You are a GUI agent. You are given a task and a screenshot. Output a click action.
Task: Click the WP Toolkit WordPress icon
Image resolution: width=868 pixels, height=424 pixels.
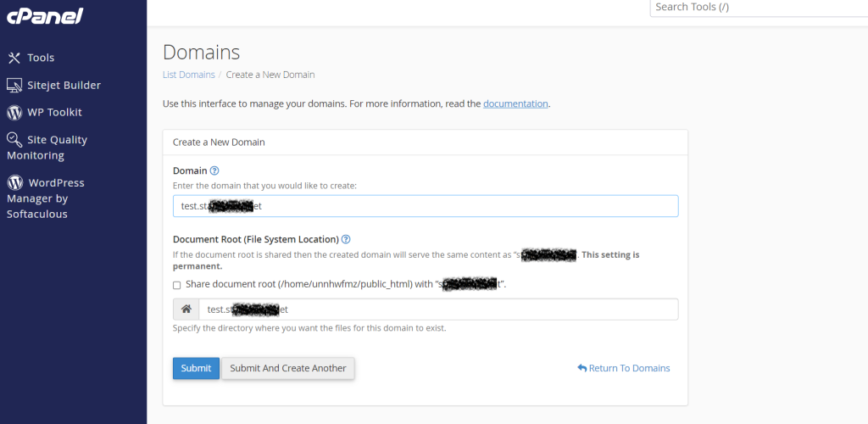[x=14, y=112]
